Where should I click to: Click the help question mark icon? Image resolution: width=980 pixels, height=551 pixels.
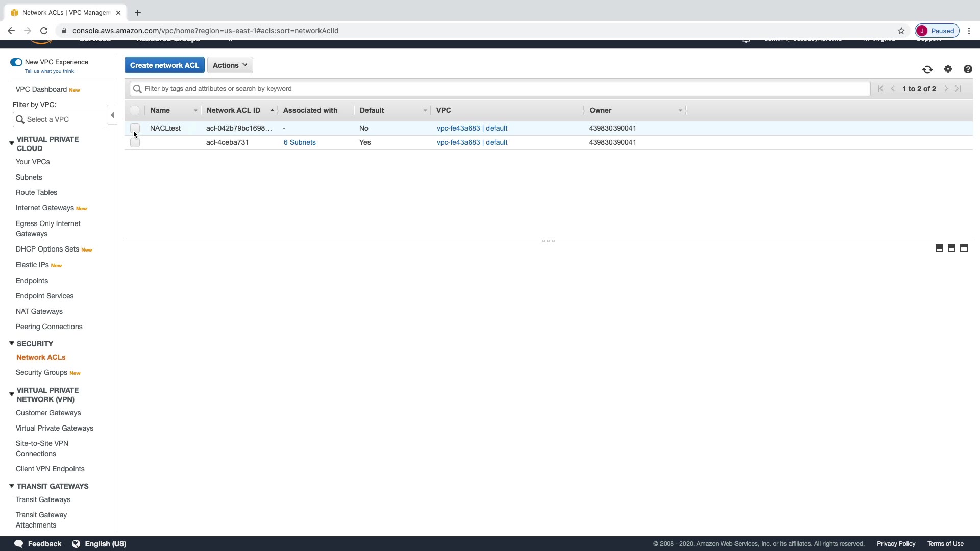point(968,69)
